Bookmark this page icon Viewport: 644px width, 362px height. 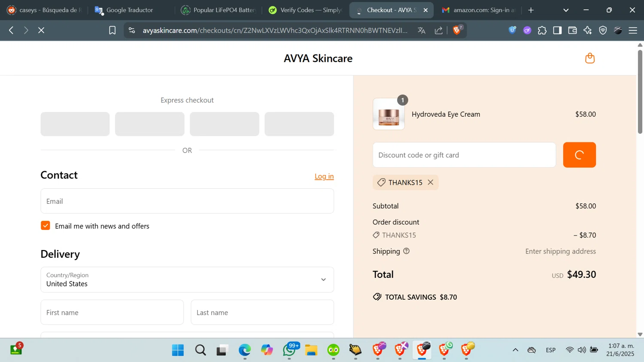[112, 30]
